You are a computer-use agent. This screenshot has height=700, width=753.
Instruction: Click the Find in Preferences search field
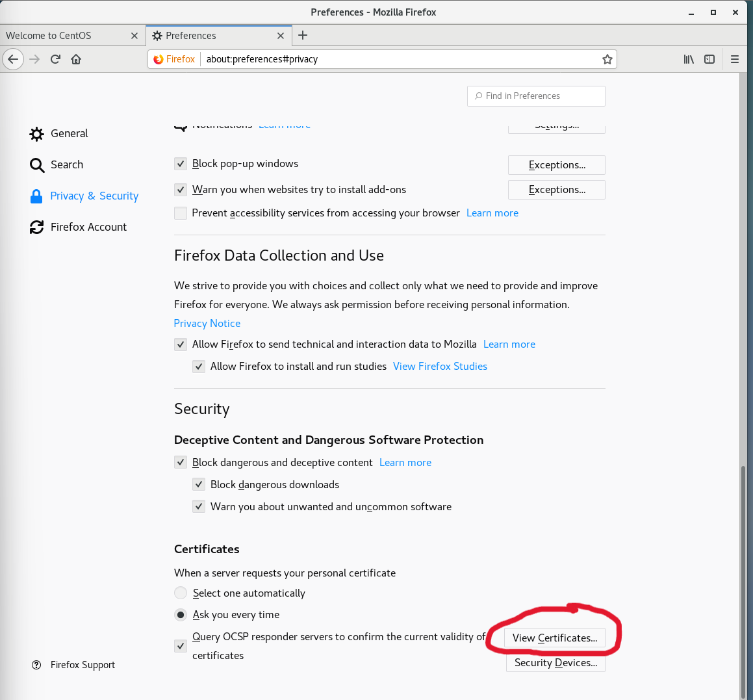[536, 96]
